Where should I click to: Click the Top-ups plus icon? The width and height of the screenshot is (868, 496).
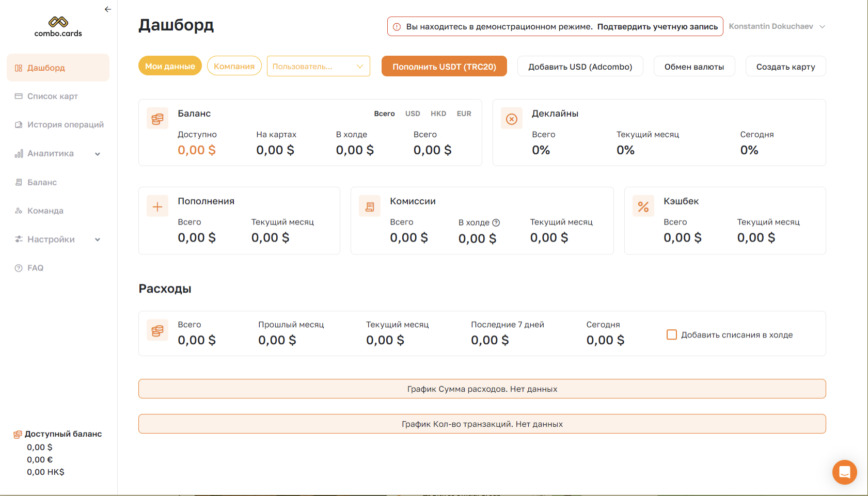click(157, 206)
